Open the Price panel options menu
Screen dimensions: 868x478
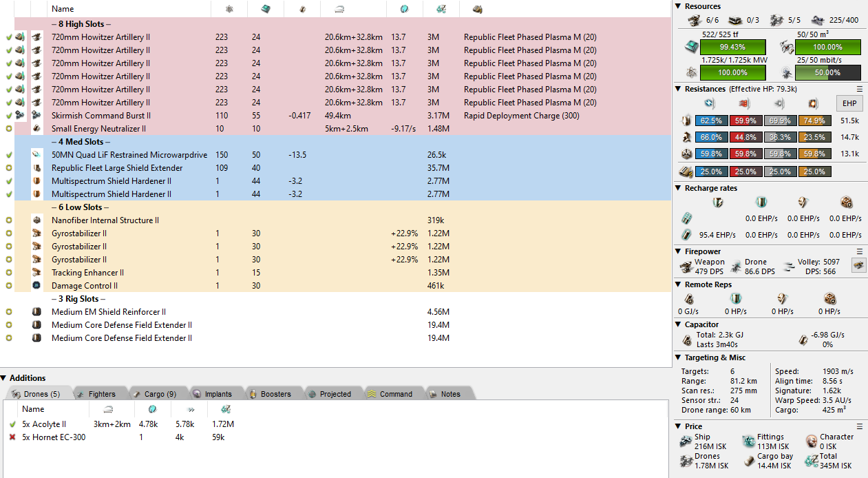pyautogui.click(x=859, y=426)
